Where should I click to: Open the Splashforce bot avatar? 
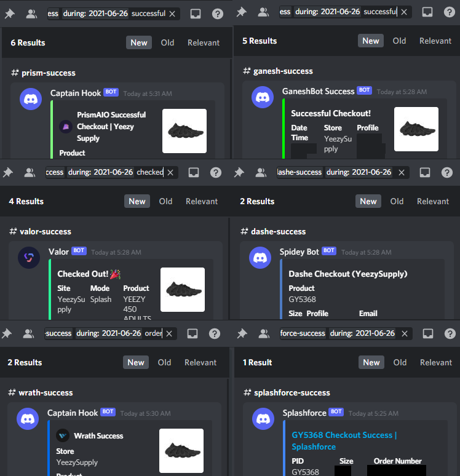[263, 419]
